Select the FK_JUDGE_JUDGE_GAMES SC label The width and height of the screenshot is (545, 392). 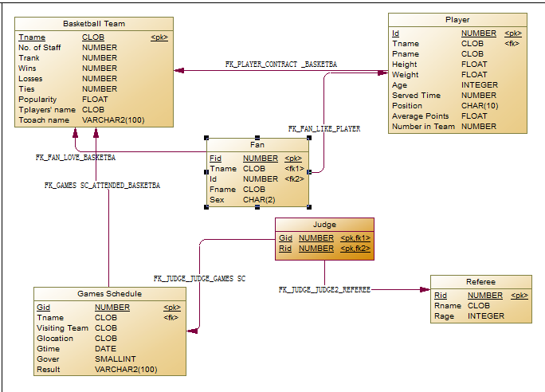(x=199, y=279)
